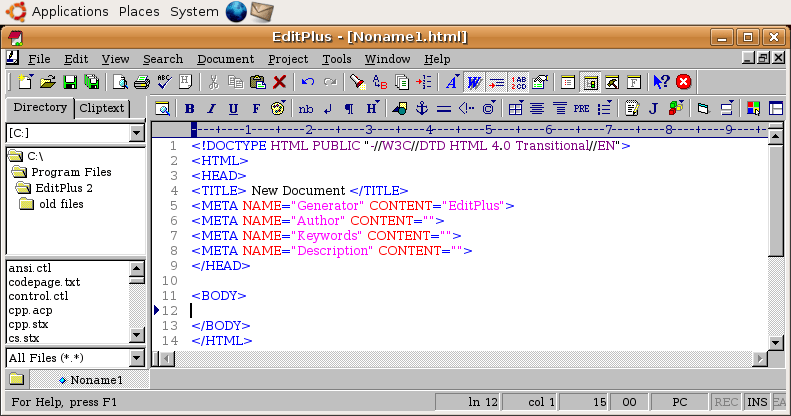Open the Tools menu

336,59
